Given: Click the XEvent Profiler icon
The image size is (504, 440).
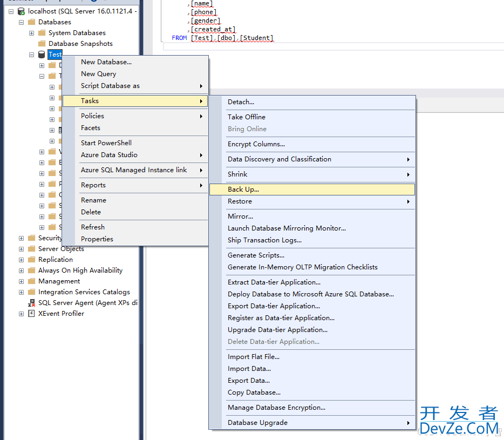Looking at the screenshot, I should [31, 313].
